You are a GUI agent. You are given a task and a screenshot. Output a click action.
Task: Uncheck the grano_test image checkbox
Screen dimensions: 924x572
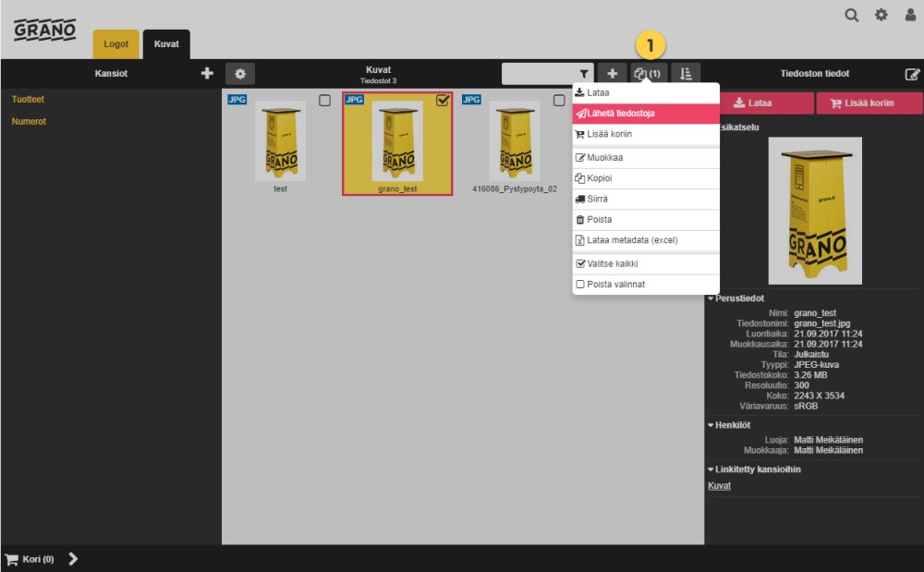click(443, 100)
